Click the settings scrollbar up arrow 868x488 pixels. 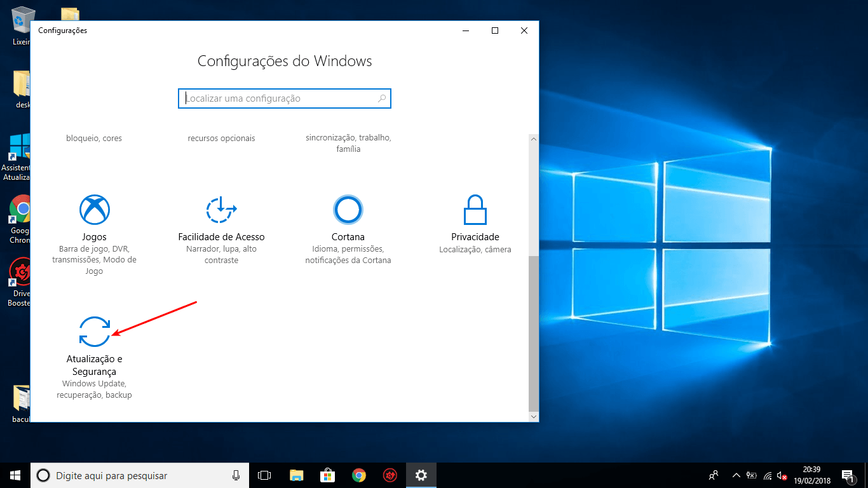click(x=533, y=139)
